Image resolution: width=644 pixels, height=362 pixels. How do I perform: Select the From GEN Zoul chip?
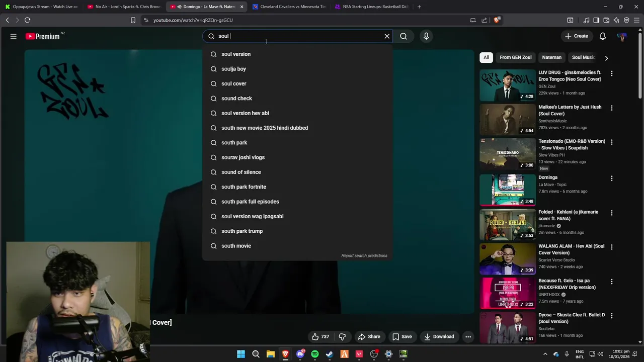click(515, 57)
